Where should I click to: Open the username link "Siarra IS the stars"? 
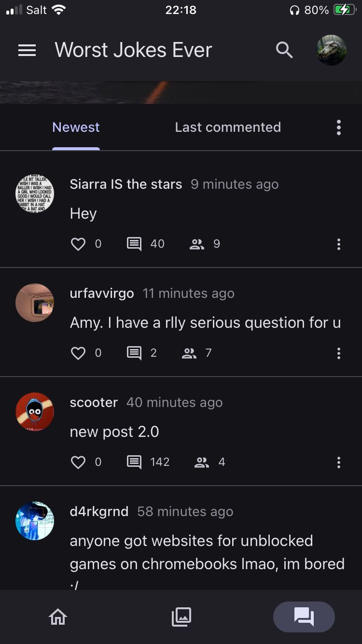[x=126, y=184]
